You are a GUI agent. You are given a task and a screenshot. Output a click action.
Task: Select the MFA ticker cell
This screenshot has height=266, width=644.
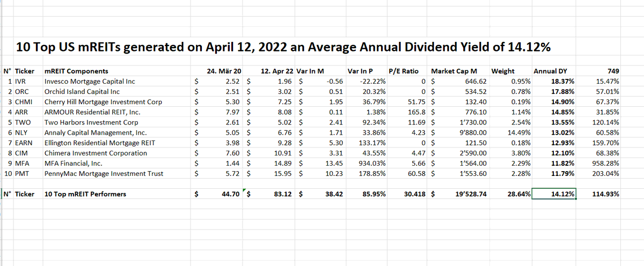[x=22, y=163]
